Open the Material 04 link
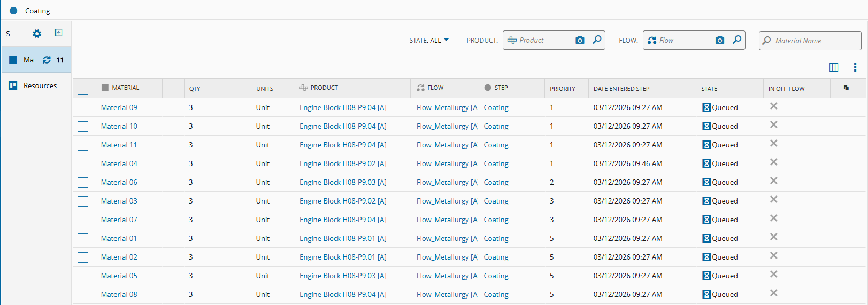868x305 pixels. pyautogui.click(x=119, y=163)
